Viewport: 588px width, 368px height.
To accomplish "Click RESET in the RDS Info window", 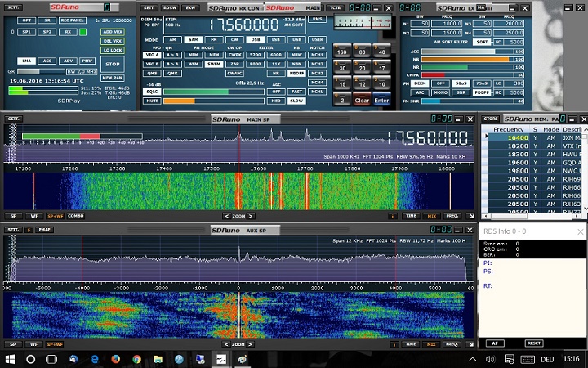I will 534,343.
